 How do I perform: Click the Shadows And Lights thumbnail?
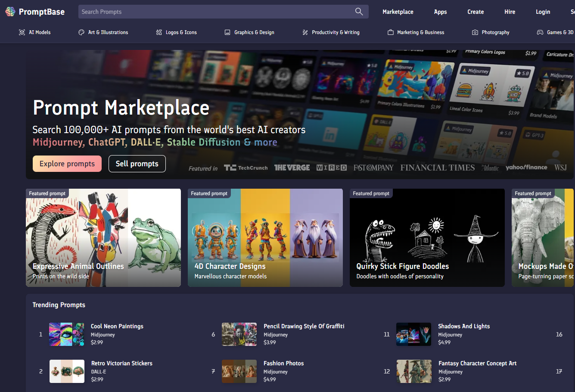tap(413, 334)
